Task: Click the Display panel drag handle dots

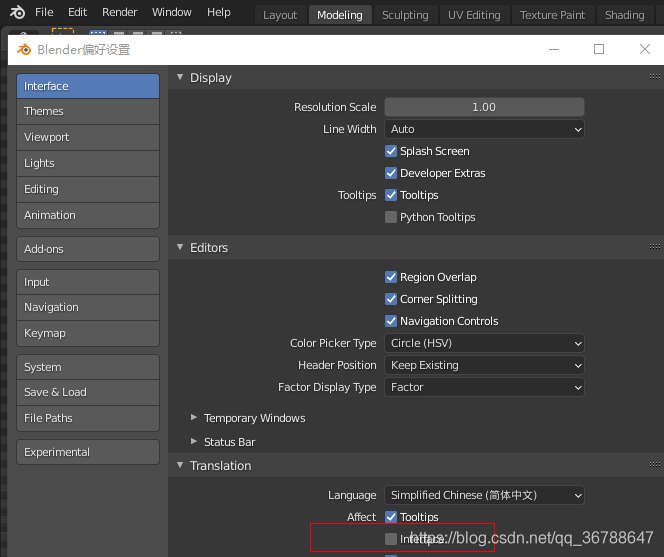Action: tap(654, 77)
